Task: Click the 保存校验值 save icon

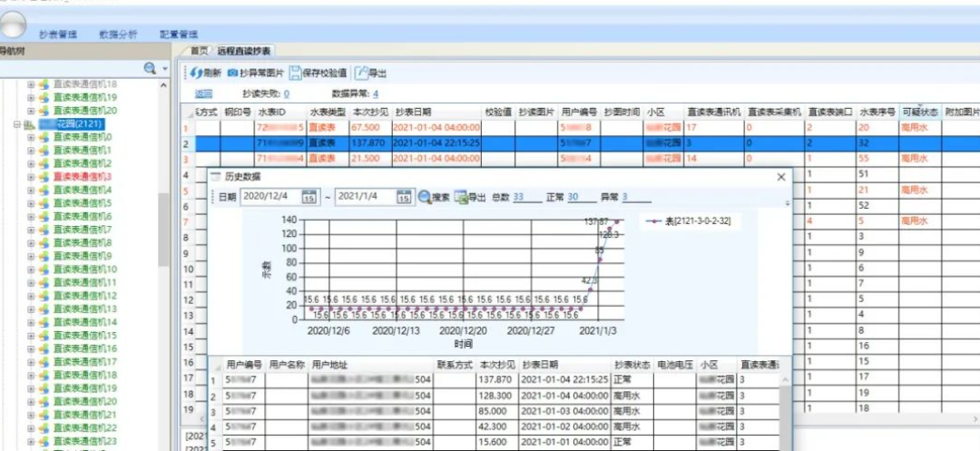Action: click(295, 73)
